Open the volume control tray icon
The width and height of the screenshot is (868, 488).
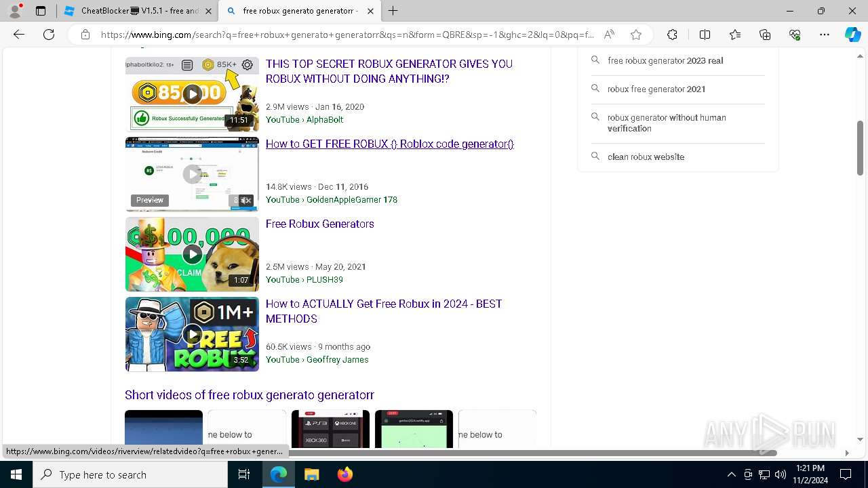781,474
